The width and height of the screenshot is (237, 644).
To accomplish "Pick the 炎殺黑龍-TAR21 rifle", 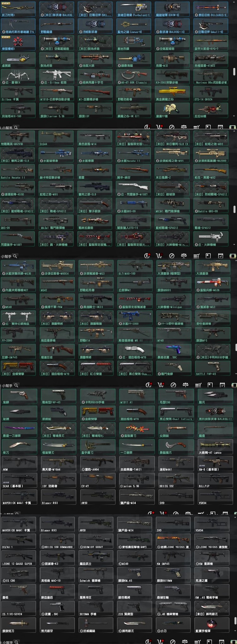I will point(137,464).
